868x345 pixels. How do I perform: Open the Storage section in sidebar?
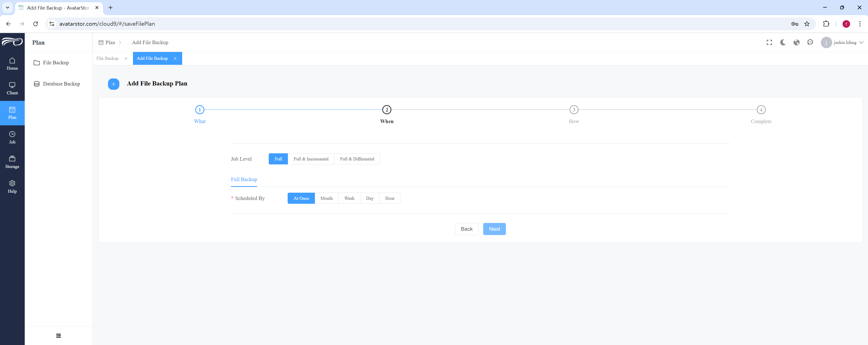(x=12, y=162)
